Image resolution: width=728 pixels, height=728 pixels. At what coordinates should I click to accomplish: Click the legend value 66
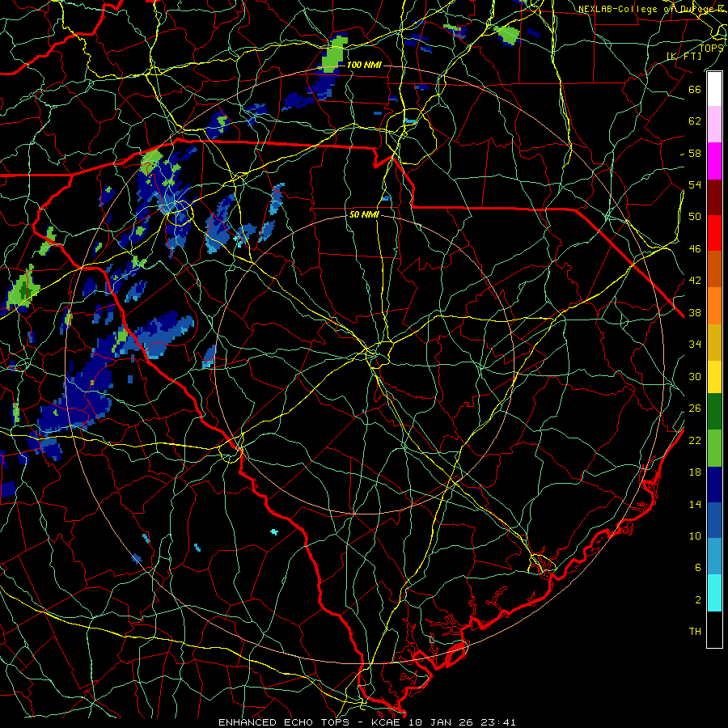click(x=695, y=89)
